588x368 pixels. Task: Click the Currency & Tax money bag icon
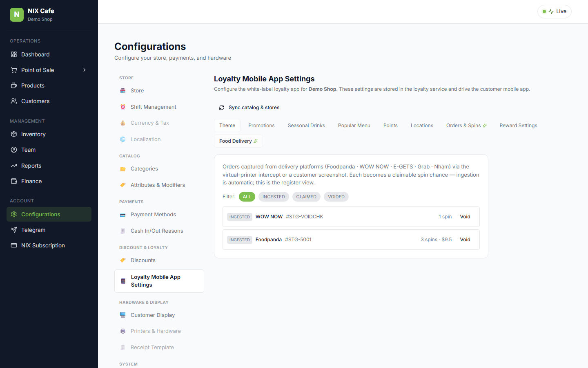[123, 123]
